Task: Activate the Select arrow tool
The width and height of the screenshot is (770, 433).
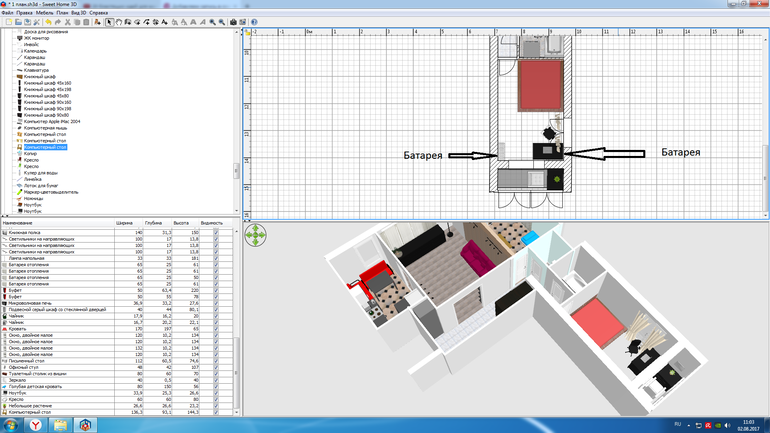Action: pyautogui.click(x=109, y=21)
